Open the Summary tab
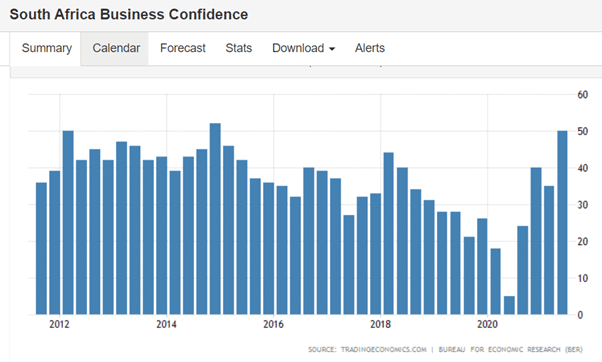The height and width of the screenshot is (362, 602). 46,48
